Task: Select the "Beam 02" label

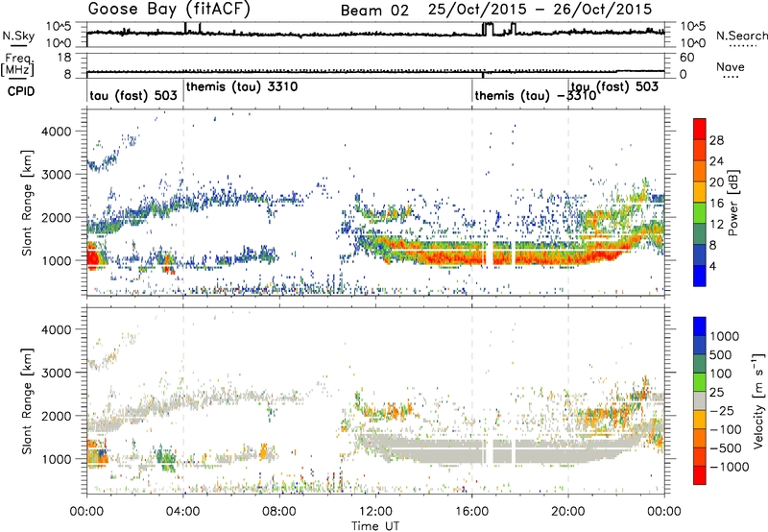Action: pos(374,11)
